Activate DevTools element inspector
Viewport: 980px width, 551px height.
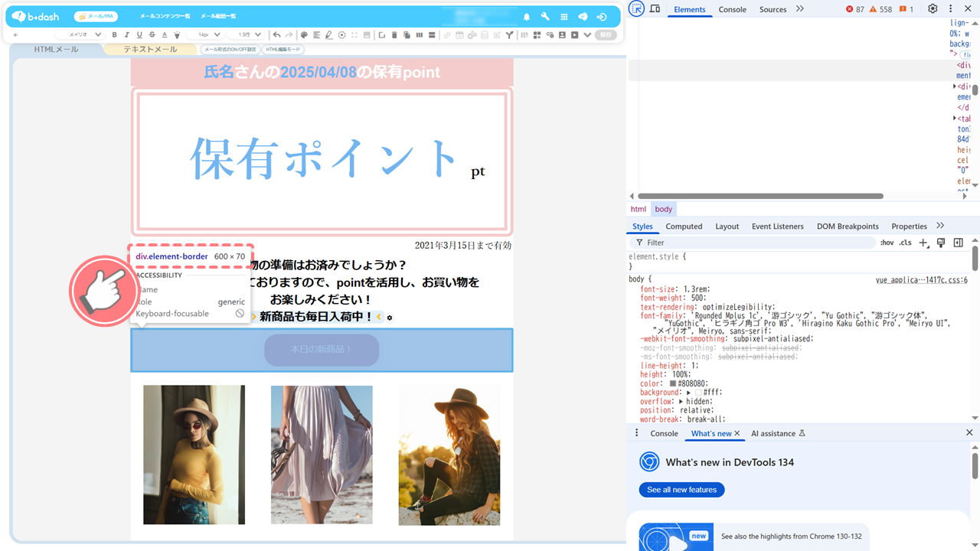[637, 8]
